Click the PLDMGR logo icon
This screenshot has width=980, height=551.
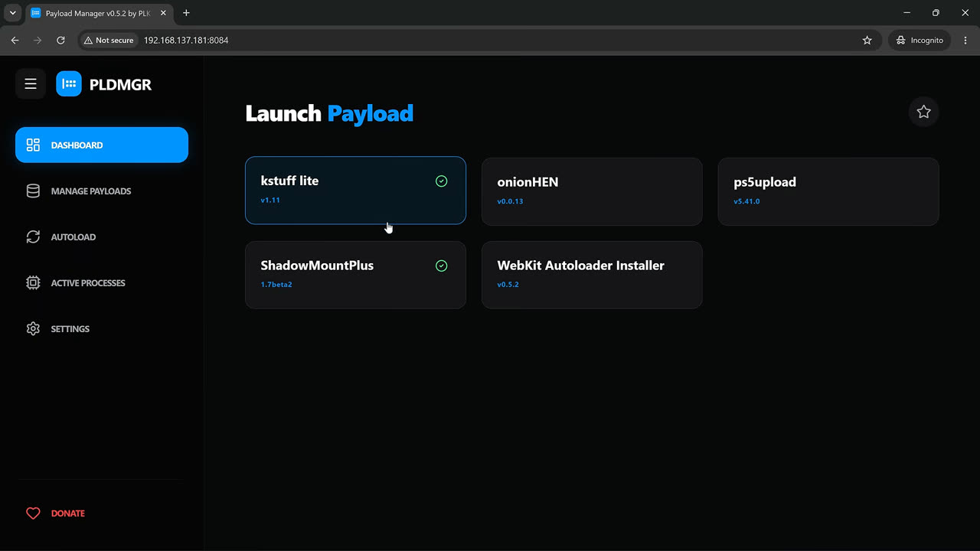[x=69, y=84]
